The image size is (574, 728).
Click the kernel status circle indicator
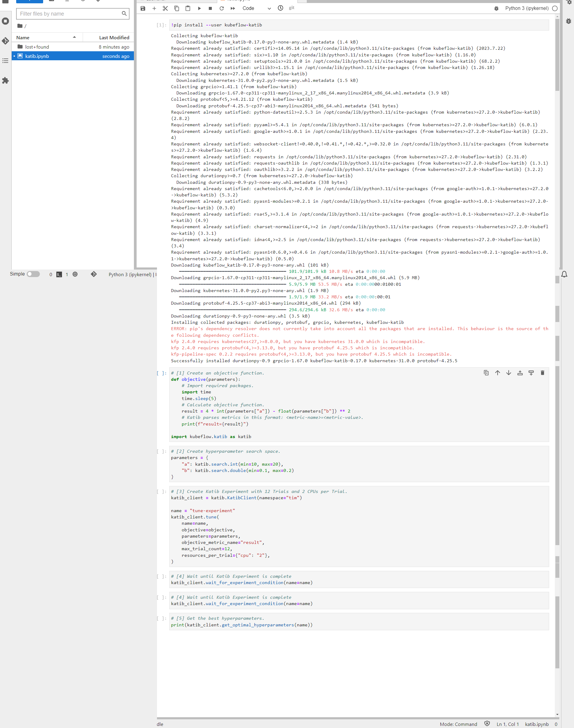555,8
